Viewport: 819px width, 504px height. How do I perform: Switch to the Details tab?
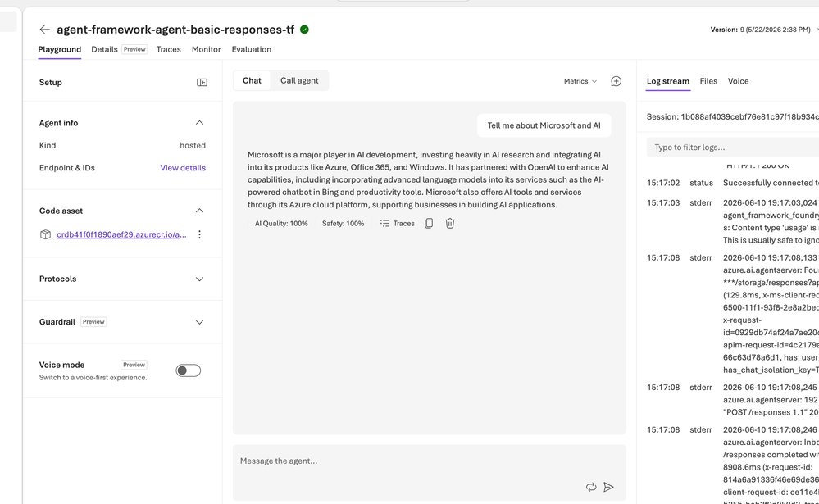coord(104,50)
